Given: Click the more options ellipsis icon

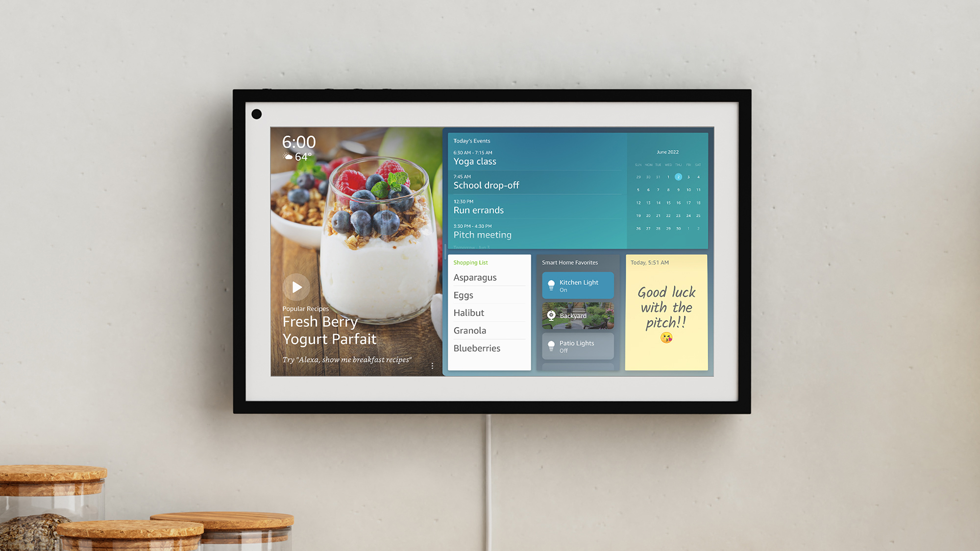Looking at the screenshot, I should (435, 366).
